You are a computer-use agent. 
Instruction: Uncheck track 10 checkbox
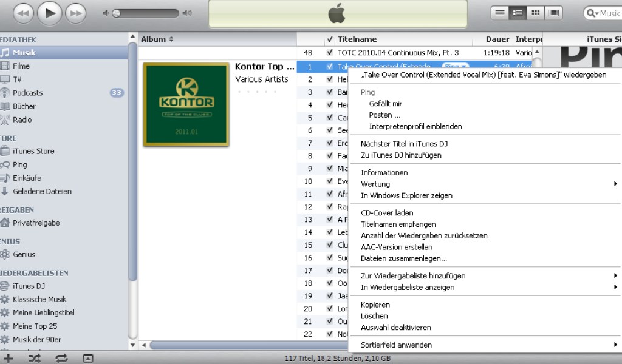point(329,181)
